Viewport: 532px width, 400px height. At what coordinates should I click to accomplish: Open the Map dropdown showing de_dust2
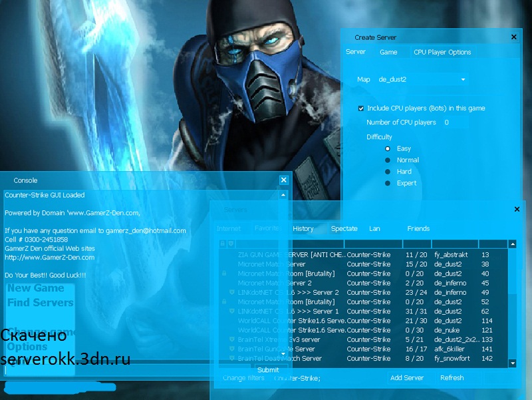pos(422,79)
